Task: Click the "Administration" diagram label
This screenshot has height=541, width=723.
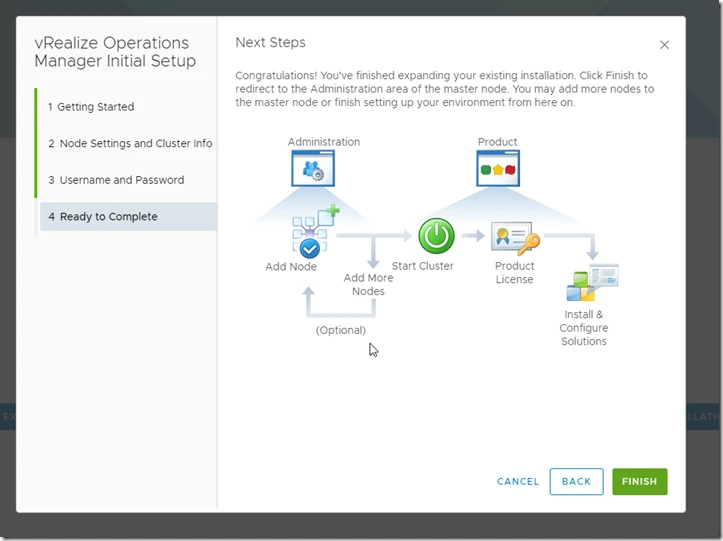Action: pyautogui.click(x=324, y=142)
